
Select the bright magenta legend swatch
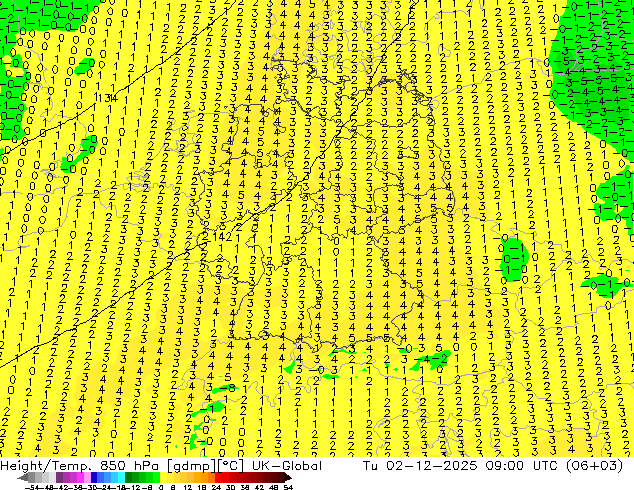(x=80, y=477)
